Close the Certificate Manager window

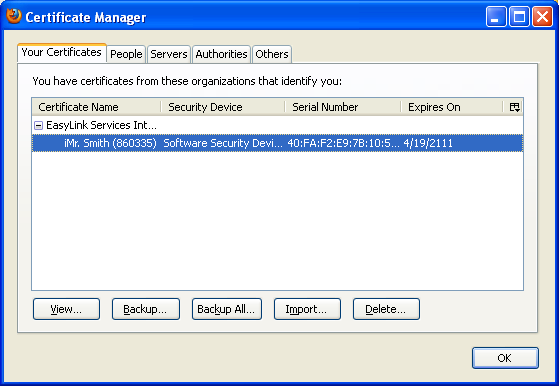tap(542, 16)
